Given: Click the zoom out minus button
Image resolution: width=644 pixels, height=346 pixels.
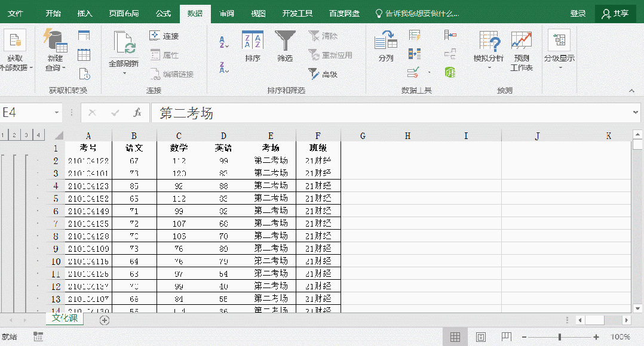Looking at the screenshot, I should [524, 337].
